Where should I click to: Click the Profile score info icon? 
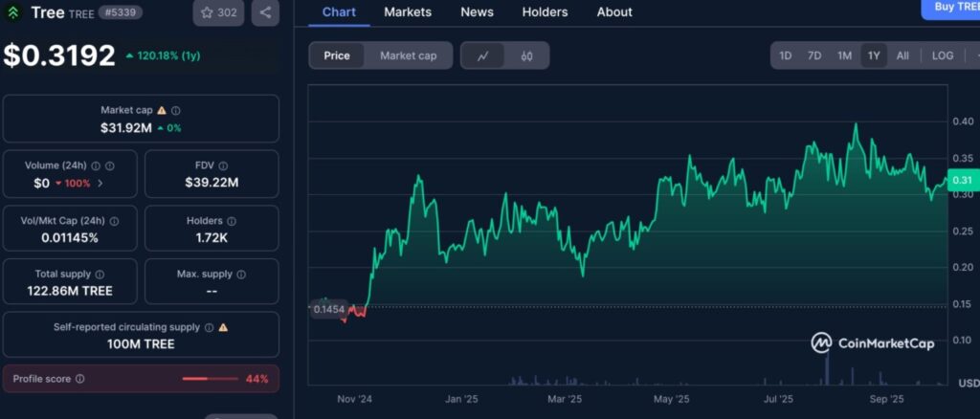[x=79, y=379]
